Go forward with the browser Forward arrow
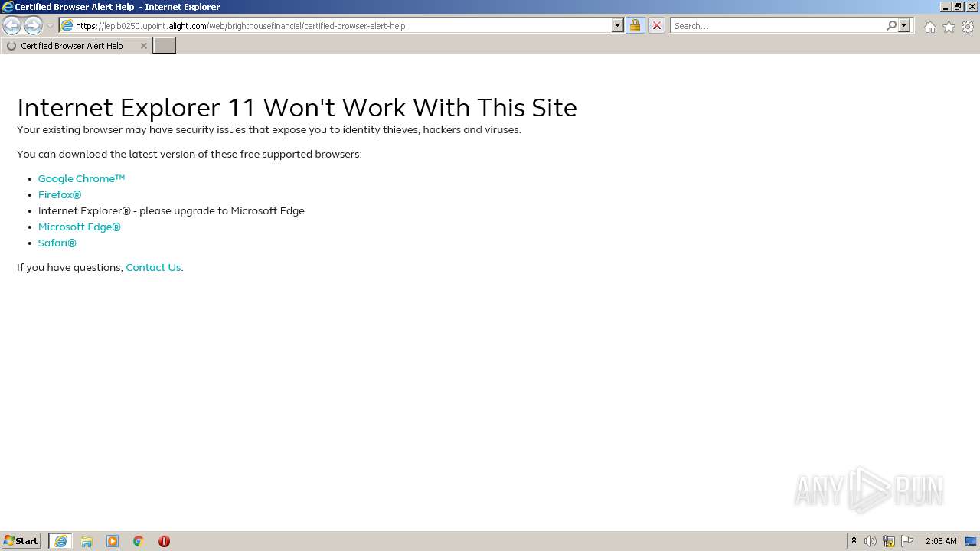Image resolution: width=980 pixels, height=551 pixels. [33, 26]
